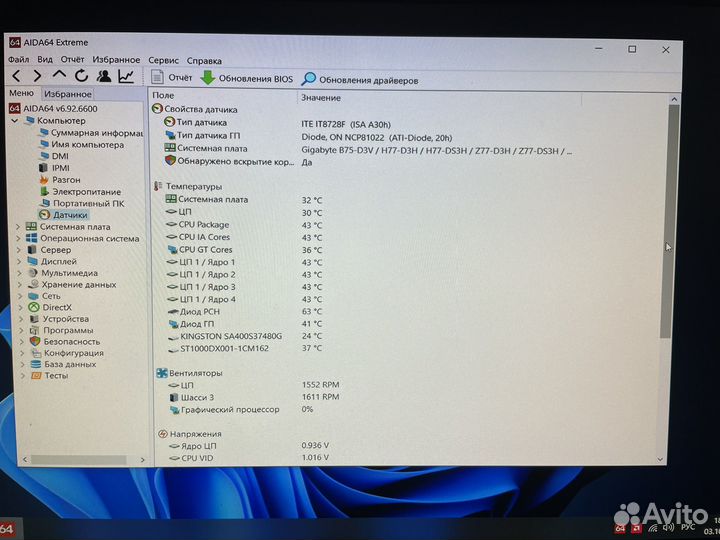The height and width of the screenshot is (540, 720).
Task: Open the user management toolbar icon
Action: [103, 77]
